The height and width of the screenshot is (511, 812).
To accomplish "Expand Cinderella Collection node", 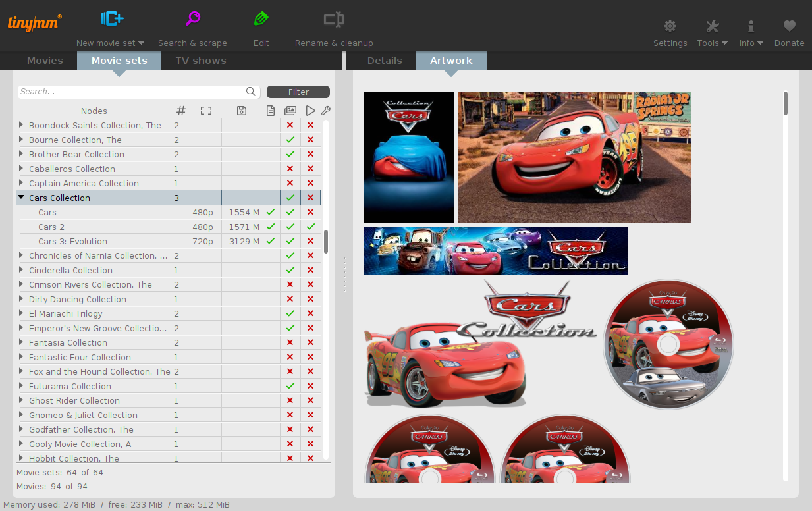I will tap(21, 269).
